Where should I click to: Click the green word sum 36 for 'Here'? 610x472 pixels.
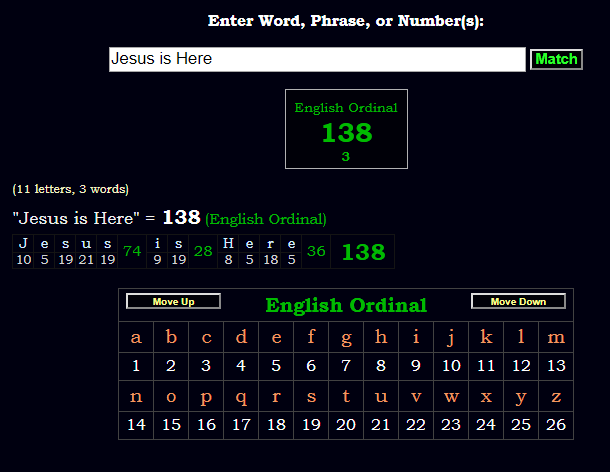[316, 252]
